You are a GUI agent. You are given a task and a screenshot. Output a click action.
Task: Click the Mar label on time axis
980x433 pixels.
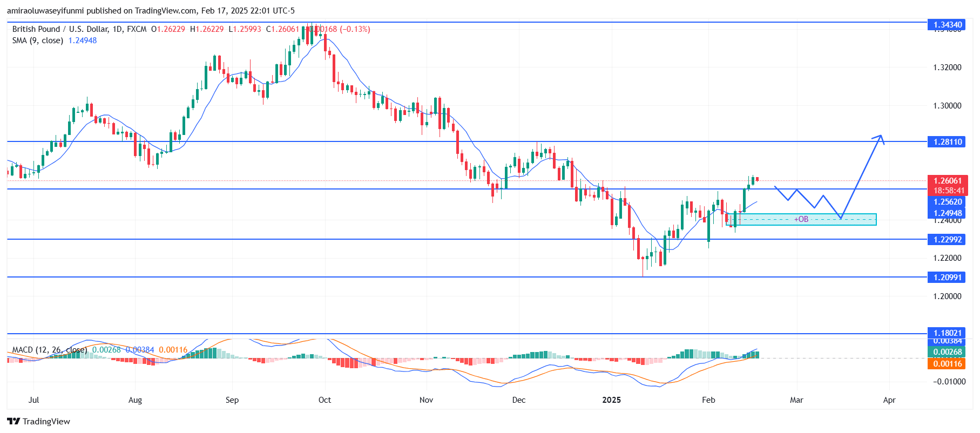pos(796,400)
